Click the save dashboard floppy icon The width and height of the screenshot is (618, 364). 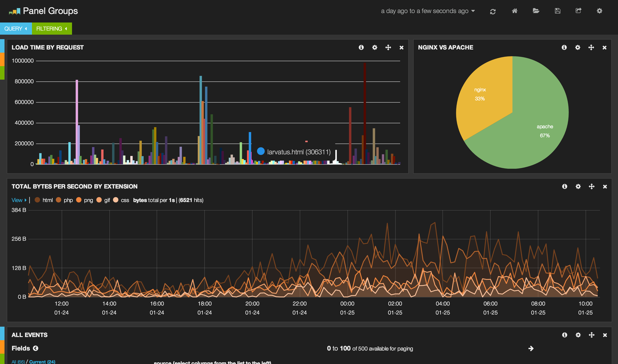click(x=557, y=11)
